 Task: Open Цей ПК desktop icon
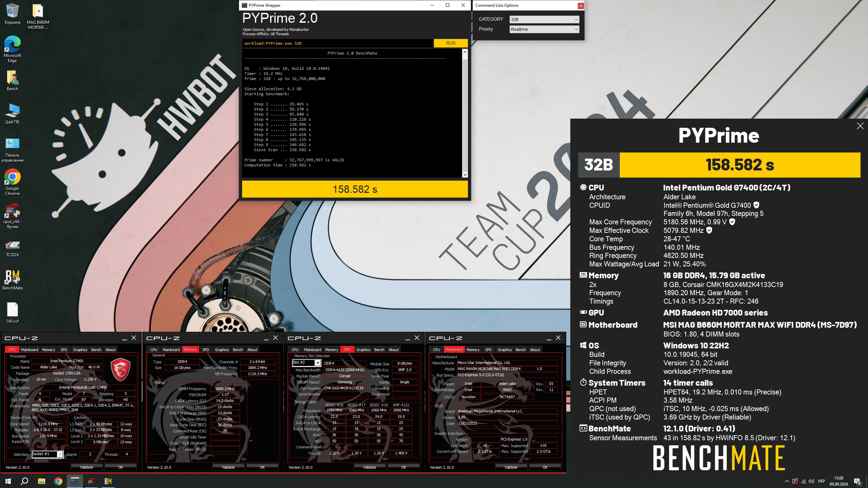(x=12, y=114)
